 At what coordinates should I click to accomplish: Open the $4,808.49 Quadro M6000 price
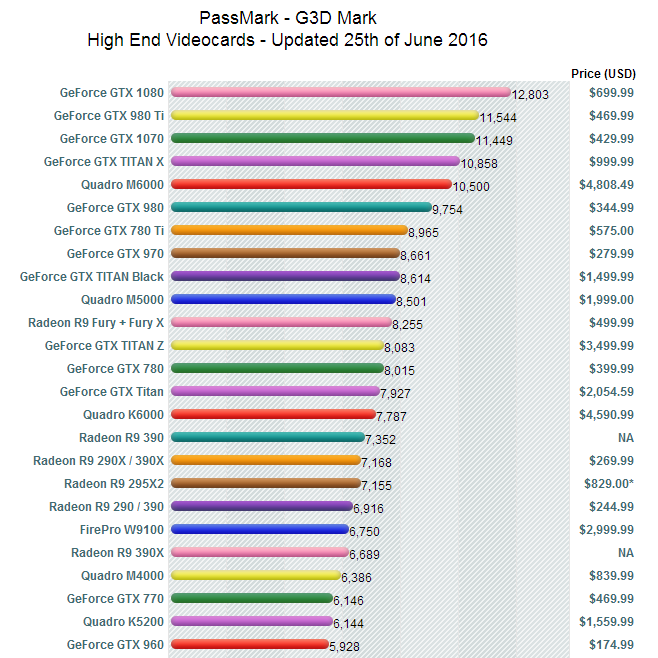(606, 185)
